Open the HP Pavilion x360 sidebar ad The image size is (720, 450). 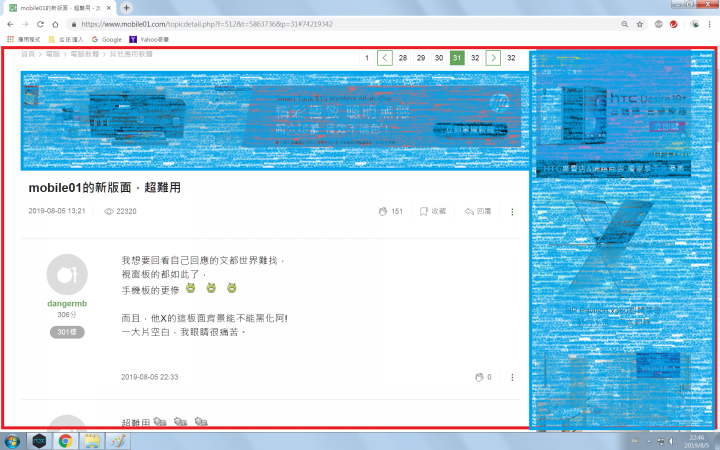pyautogui.click(x=613, y=263)
